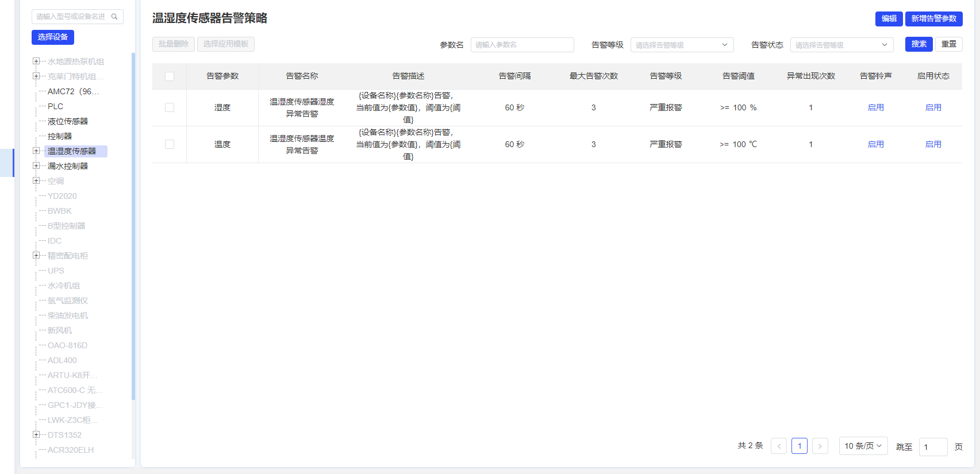Viewport: 980px width, 474px height.
Task: Select 液位传感器 in the device tree
Action: coord(68,121)
